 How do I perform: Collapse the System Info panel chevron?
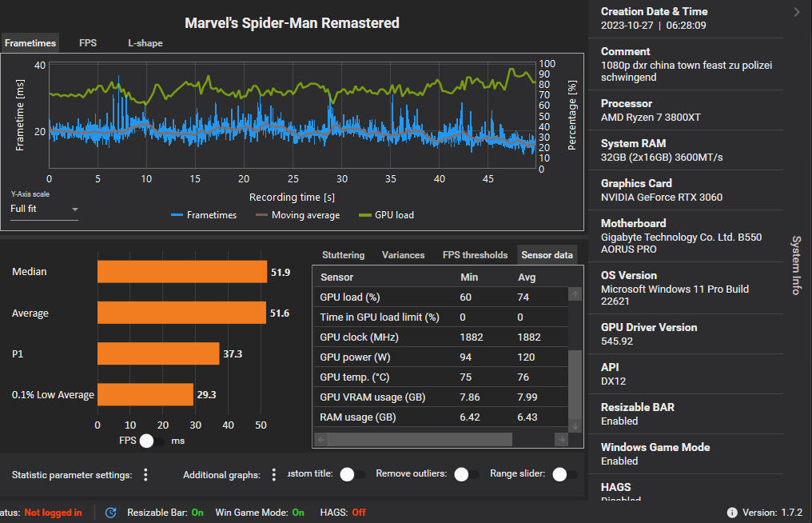(x=797, y=12)
